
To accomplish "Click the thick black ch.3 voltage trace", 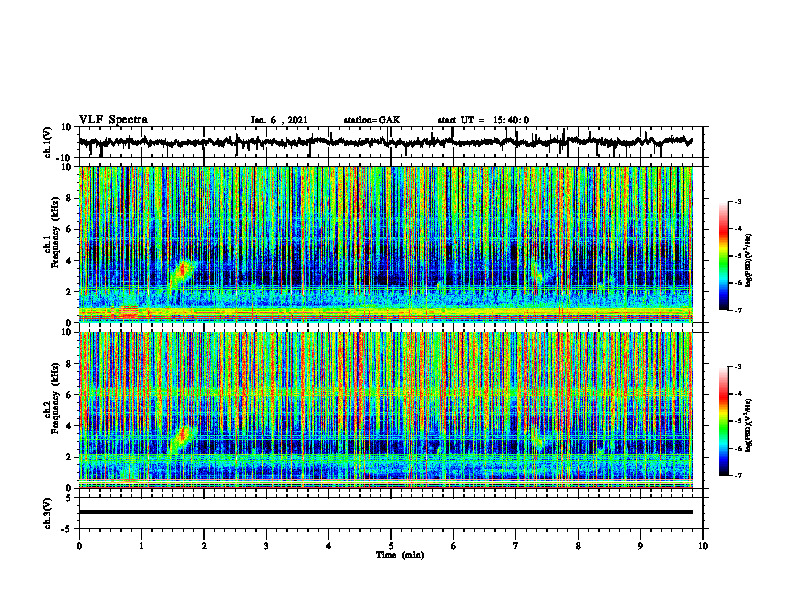I will (x=386, y=512).
